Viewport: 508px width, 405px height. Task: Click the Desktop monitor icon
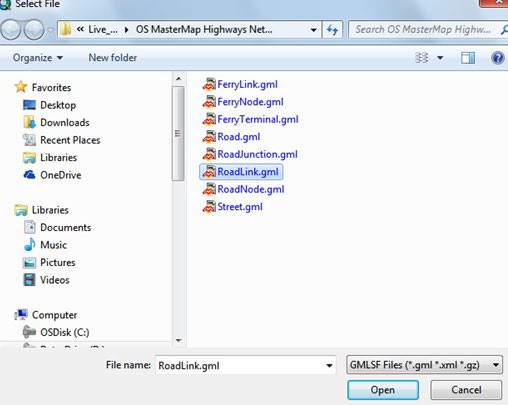29,105
